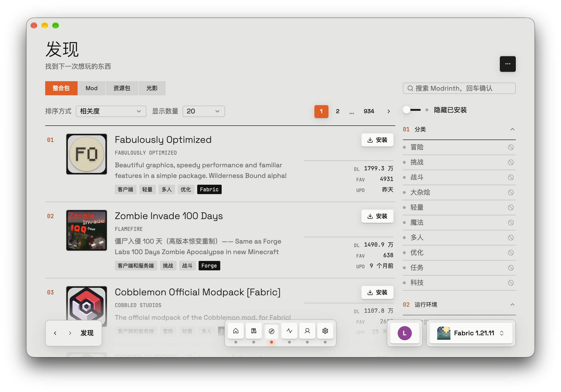
Task: Click the purple L account avatar
Action: pos(404,333)
